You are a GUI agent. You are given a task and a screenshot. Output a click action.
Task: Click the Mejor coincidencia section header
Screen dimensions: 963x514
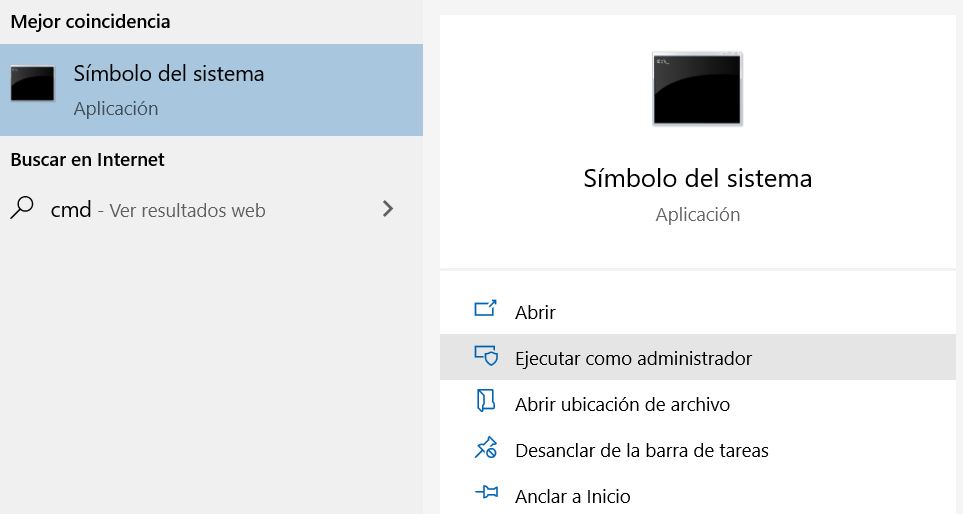point(90,21)
